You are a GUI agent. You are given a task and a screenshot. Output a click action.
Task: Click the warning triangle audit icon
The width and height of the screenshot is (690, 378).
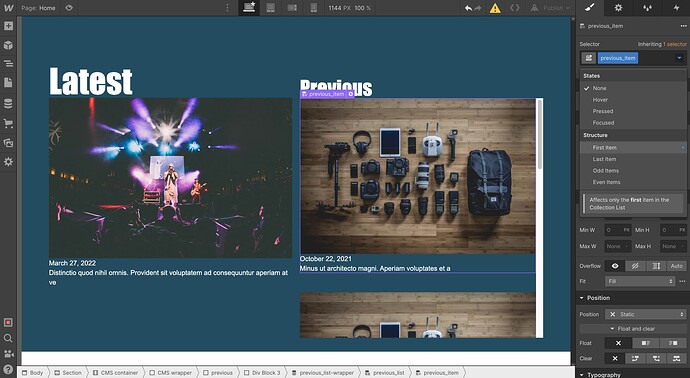coord(495,8)
